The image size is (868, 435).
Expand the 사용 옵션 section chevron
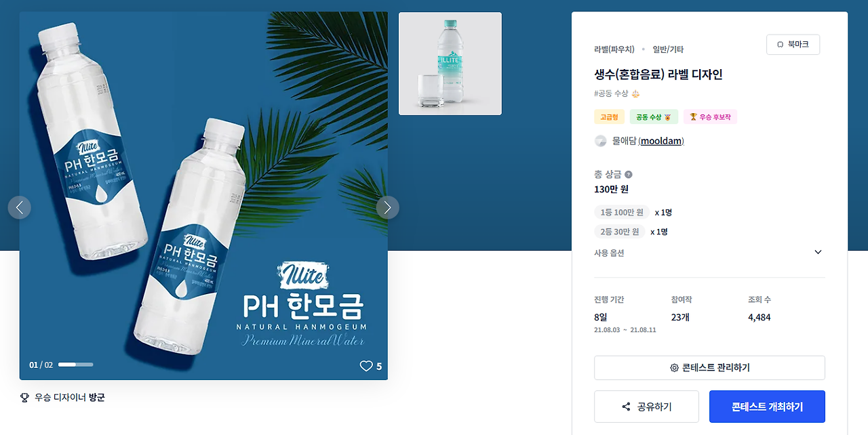(818, 252)
